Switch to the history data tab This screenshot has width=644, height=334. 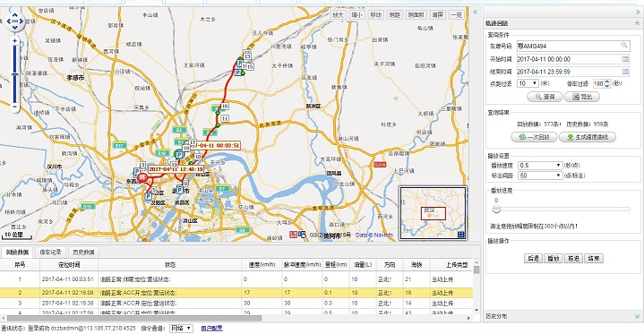tap(84, 253)
